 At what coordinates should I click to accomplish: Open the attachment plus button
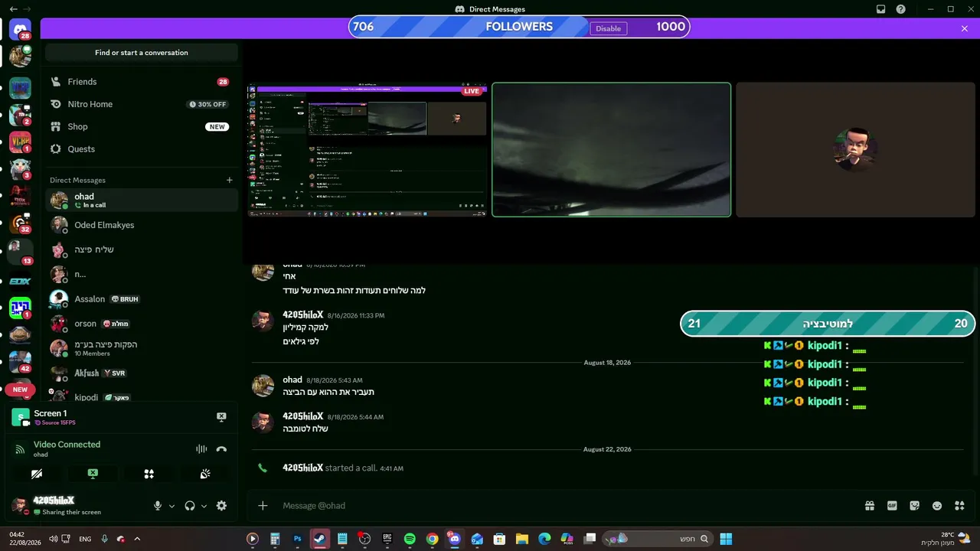click(x=263, y=506)
